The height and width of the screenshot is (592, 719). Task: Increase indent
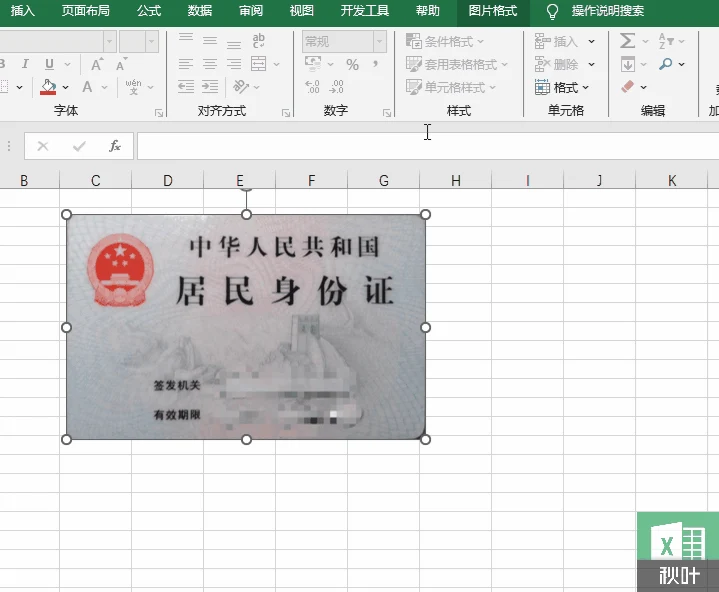[x=210, y=87]
